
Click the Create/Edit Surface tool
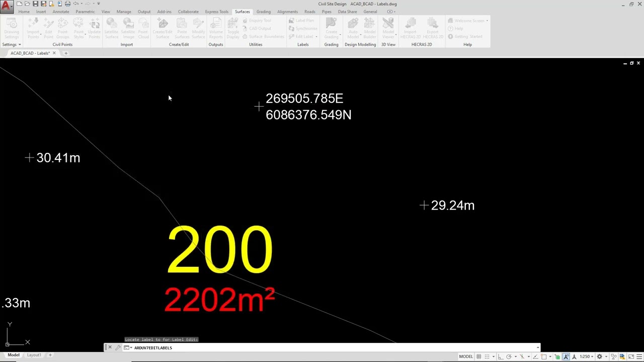pos(163,28)
